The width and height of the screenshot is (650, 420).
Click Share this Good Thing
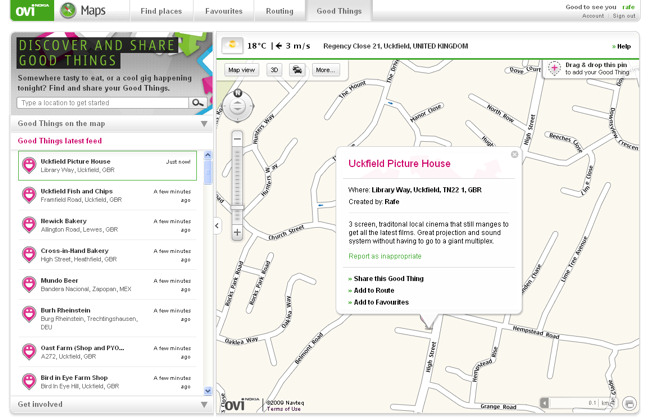pyautogui.click(x=388, y=279)
